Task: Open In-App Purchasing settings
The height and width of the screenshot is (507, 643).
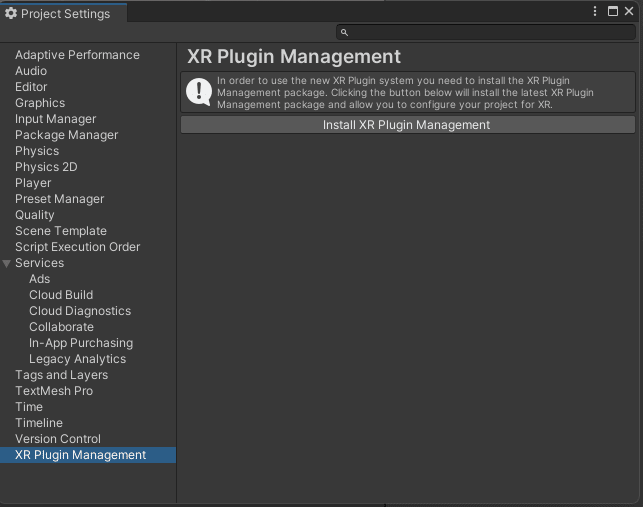Action: (x=81, y=343)
